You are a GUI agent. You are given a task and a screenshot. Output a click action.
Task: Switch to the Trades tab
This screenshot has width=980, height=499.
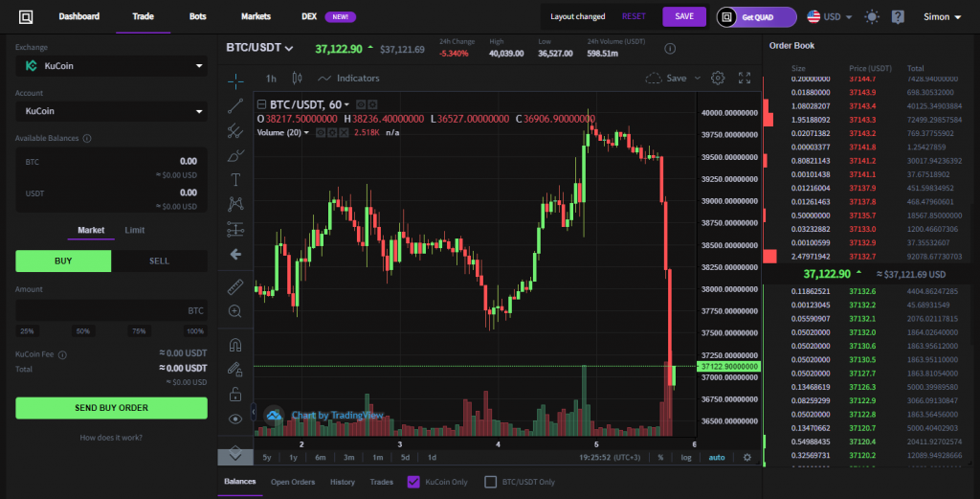pos(381,482)
